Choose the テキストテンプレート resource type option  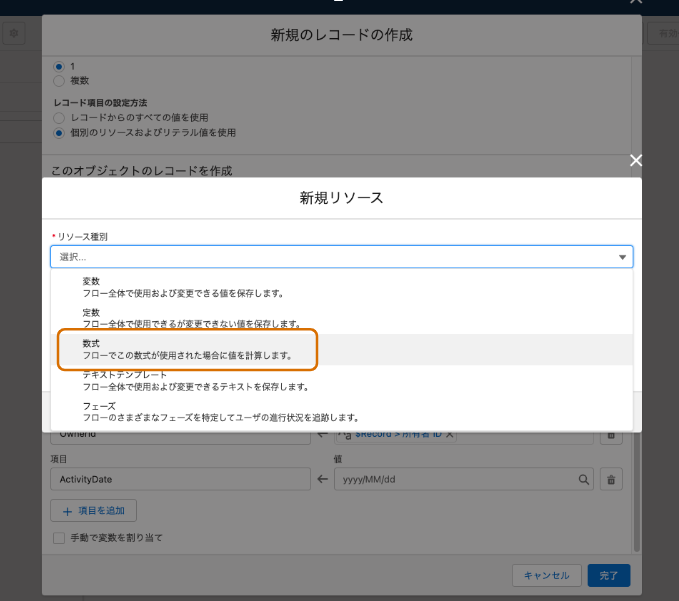coord(342,381)
